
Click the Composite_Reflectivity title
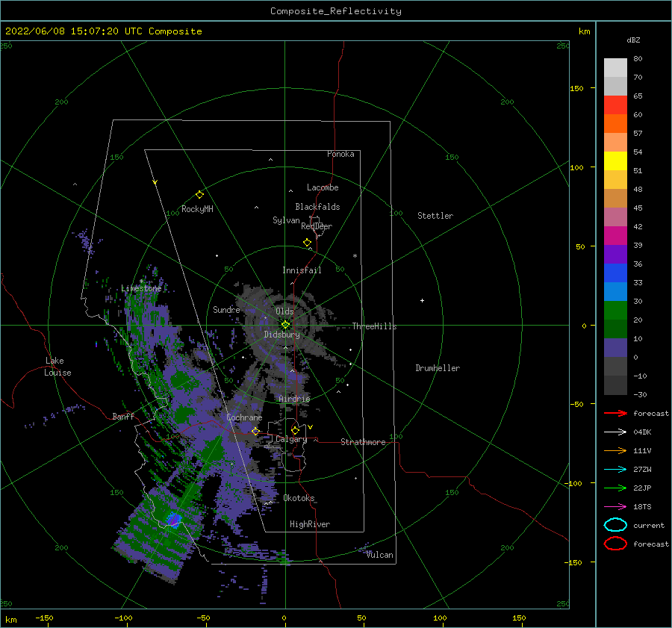tap(336, 11)
